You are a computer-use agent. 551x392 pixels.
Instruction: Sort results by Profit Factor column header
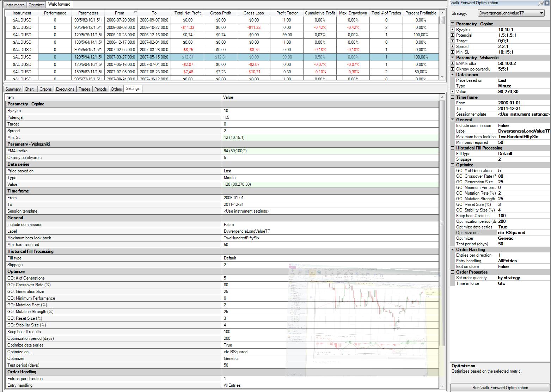point(287,13)
